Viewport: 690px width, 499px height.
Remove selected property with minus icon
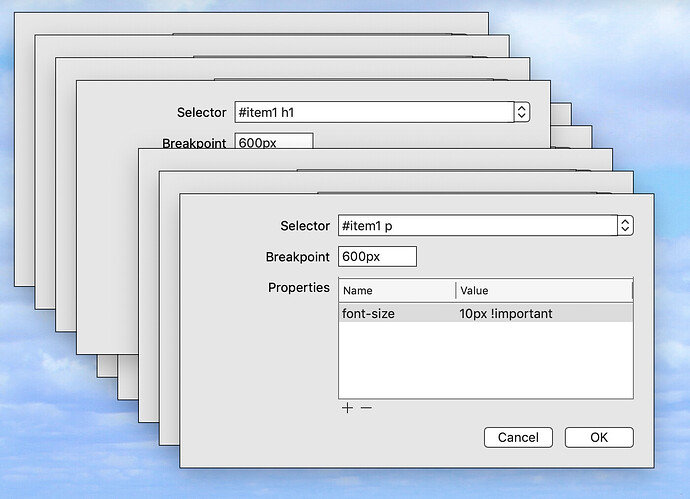point(366,409)
